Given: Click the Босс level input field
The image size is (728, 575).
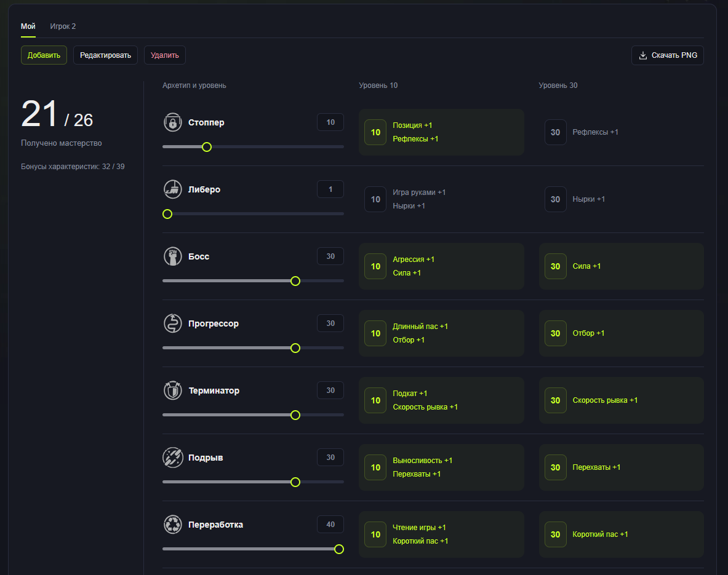Looking at the screenshot, I should coord(330,256).
